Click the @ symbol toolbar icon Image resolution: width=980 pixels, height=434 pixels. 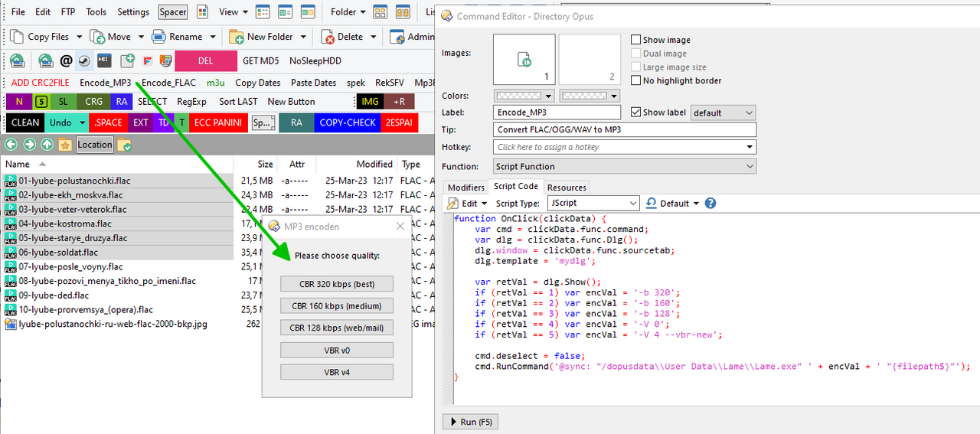(66, 60)
